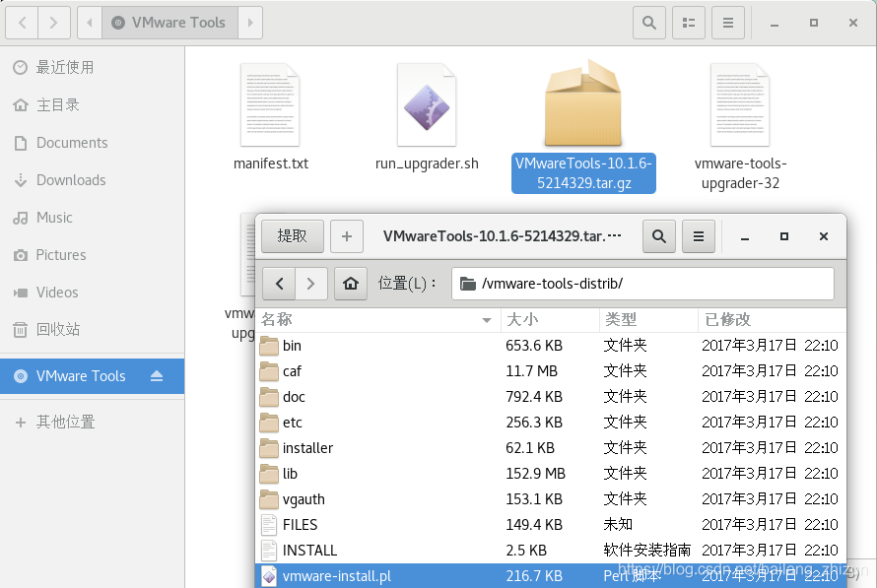Click the bin folder icon

(x=269, y=346)
